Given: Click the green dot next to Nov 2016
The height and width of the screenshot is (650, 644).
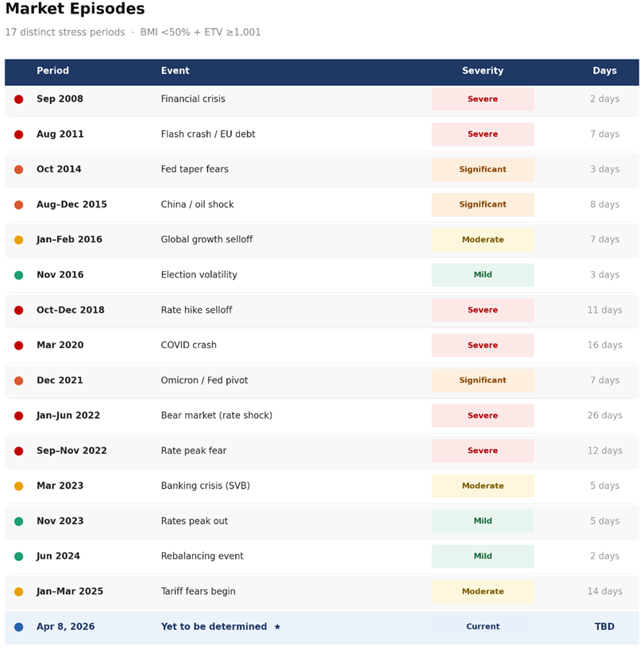Looking at the screenshot, I should pos(18,274).
